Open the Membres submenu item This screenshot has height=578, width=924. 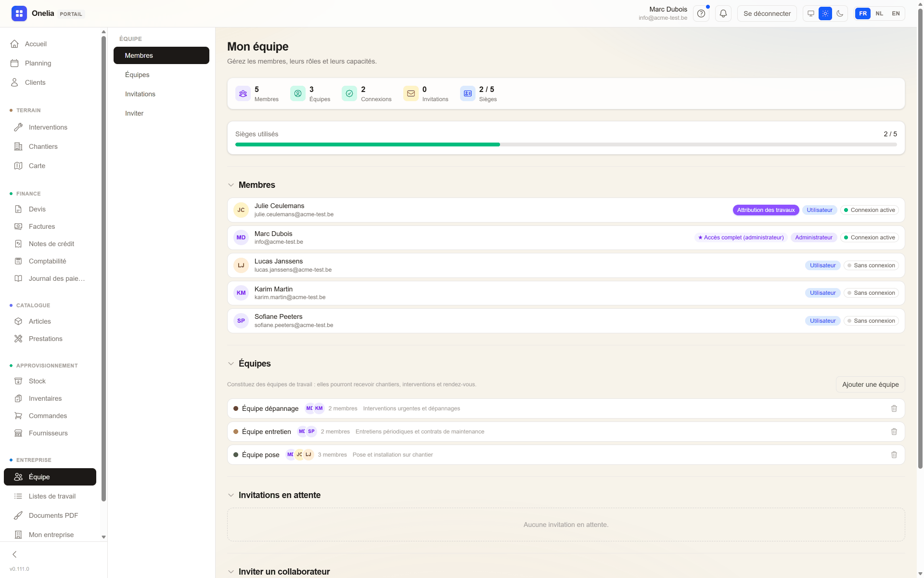[x=161, y=55]
